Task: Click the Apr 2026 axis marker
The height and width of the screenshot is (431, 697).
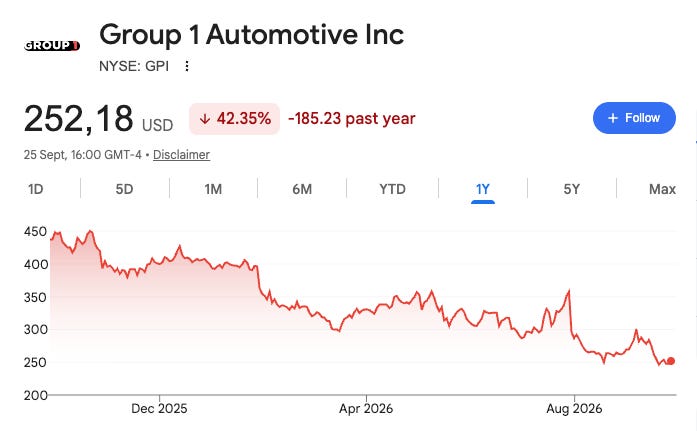Action: pos(366,408)
